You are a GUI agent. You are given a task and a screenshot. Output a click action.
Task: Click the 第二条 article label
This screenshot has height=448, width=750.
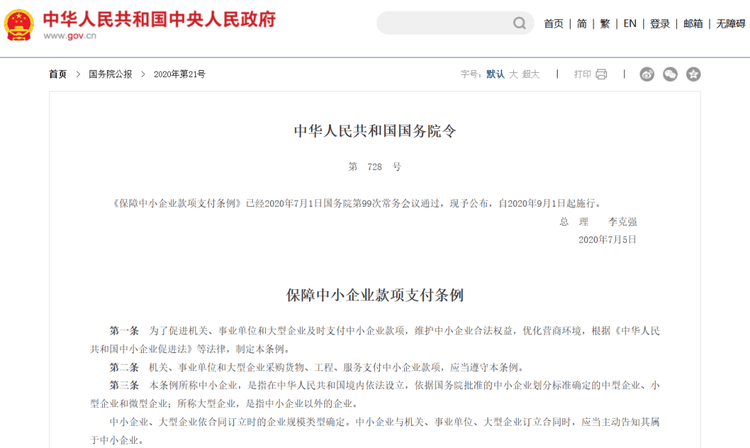[124, 367]
